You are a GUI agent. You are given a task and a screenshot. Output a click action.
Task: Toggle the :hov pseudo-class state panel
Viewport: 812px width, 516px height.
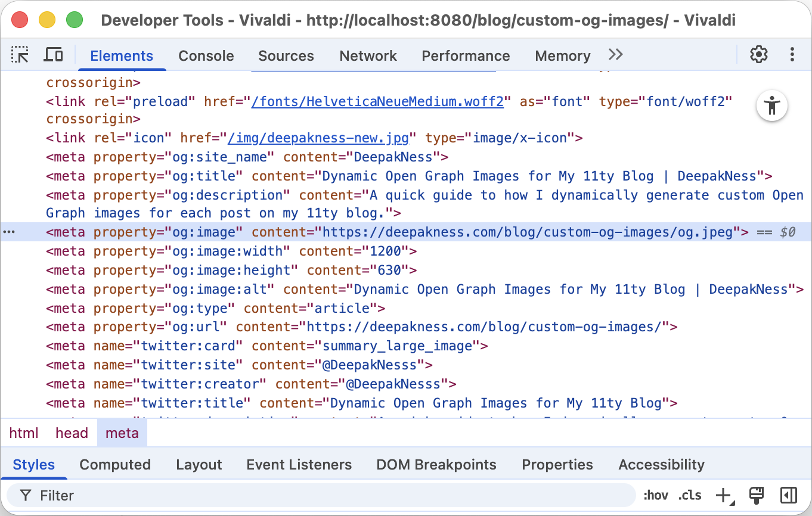(656, 495)
